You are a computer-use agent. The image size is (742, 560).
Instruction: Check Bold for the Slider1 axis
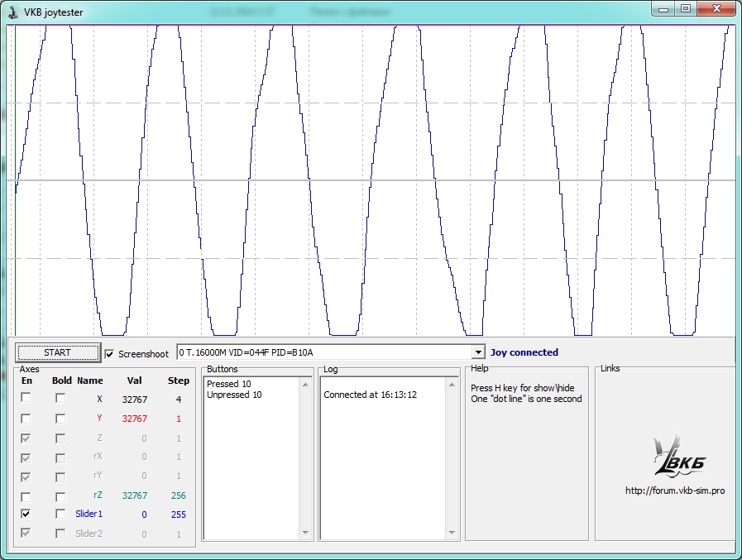point(60,515)
